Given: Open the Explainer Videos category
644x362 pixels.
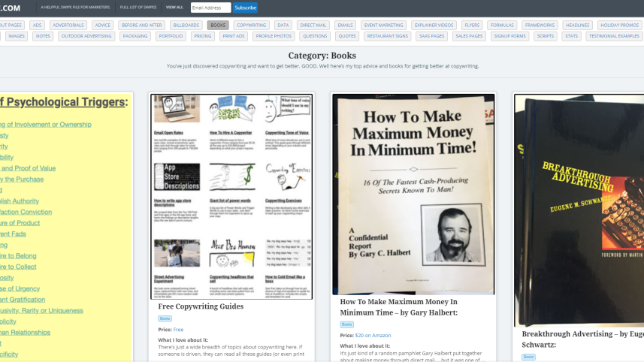Looking at the screenshot, I should click(432, 25).
